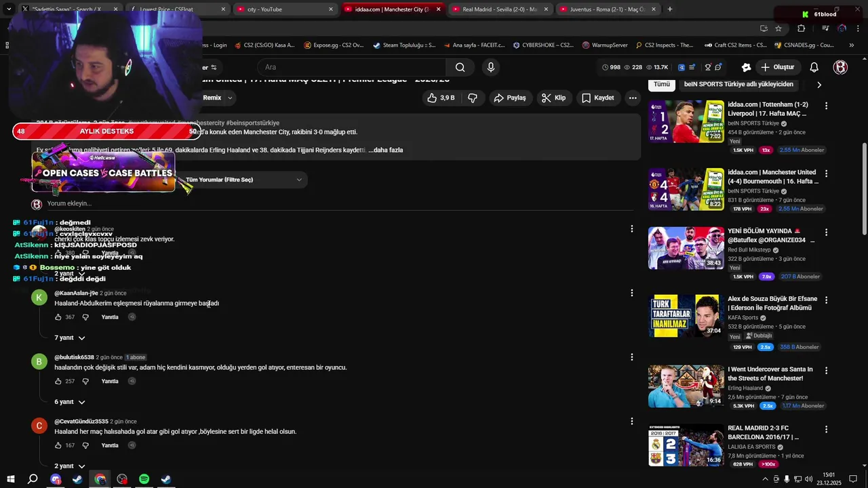Click the YouTube search box
The width and height of the screenshot is (868, 488).
point(351,67)
